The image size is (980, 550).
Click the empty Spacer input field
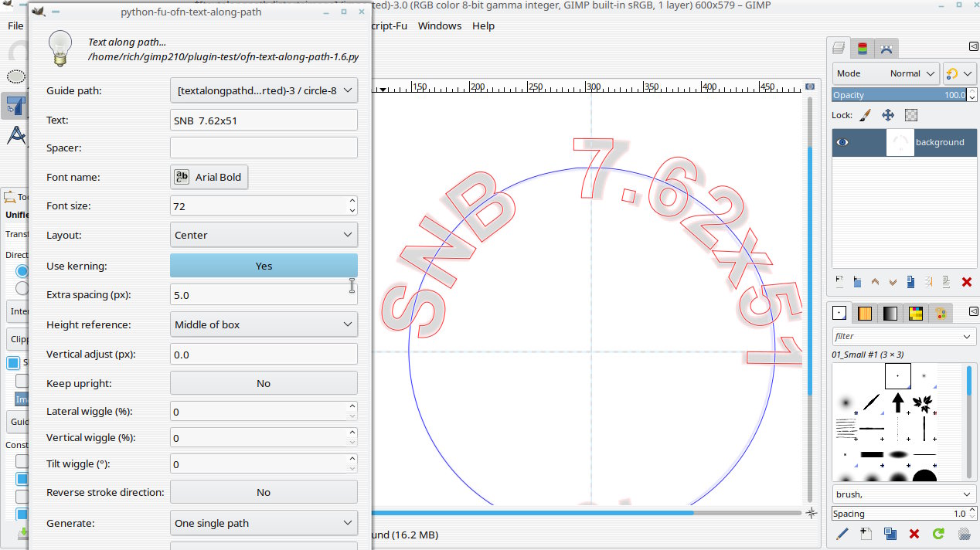[x=264, y=148]
